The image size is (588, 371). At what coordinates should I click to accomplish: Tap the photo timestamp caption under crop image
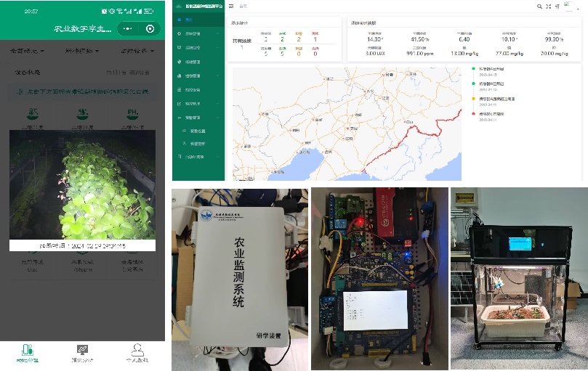click(x=83, y=245)
